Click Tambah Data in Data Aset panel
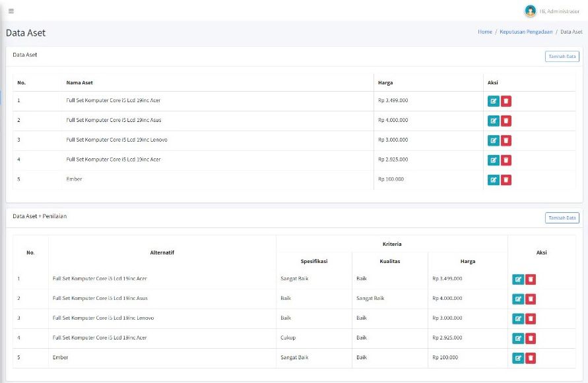Screen dimensions: 588x383 click(x=562, y=56)
